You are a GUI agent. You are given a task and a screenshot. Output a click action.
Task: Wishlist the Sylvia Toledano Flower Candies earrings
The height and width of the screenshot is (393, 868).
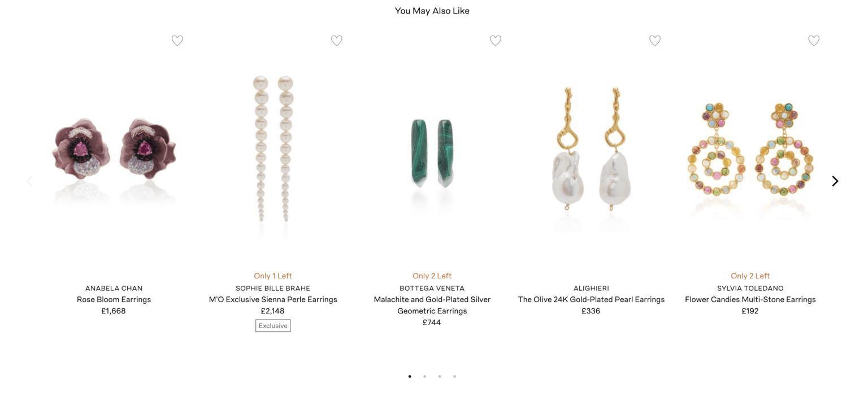point(814,41)
